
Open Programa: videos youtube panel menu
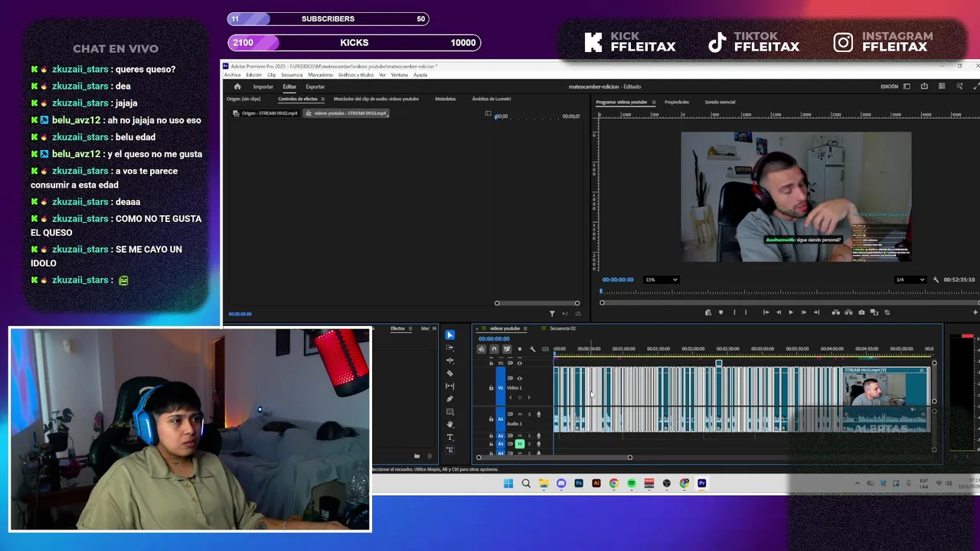click(653, 102)
